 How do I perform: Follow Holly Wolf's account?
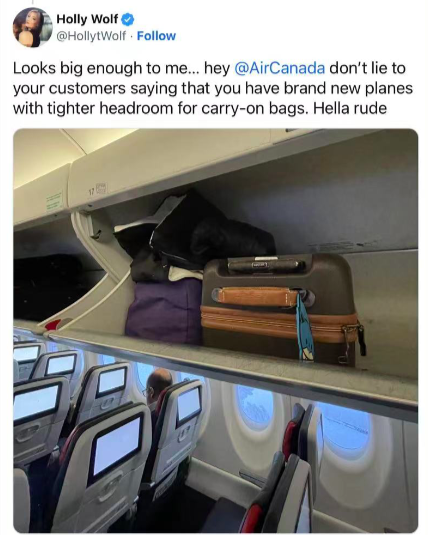(156, 35)
